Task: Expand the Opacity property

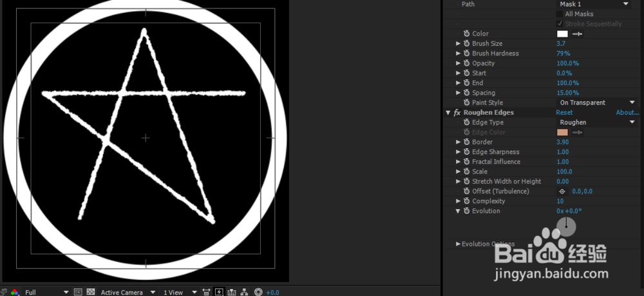Action: point(458,63)
